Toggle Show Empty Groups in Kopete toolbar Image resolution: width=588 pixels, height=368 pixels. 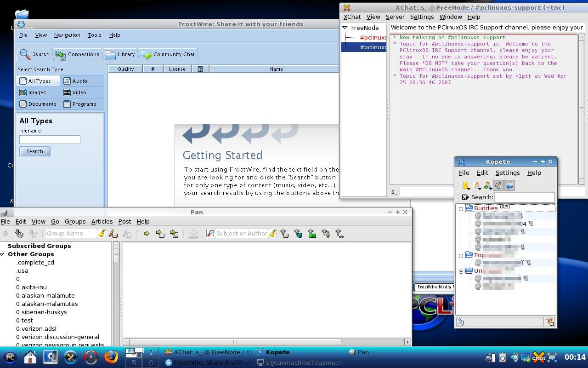(x=509, y=185)
